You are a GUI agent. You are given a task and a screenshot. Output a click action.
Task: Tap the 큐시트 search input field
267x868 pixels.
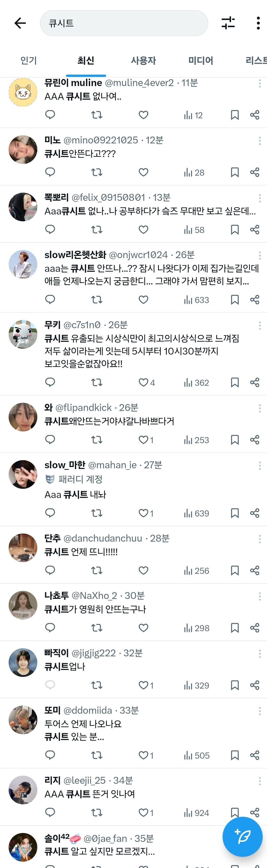click(124, 23)
